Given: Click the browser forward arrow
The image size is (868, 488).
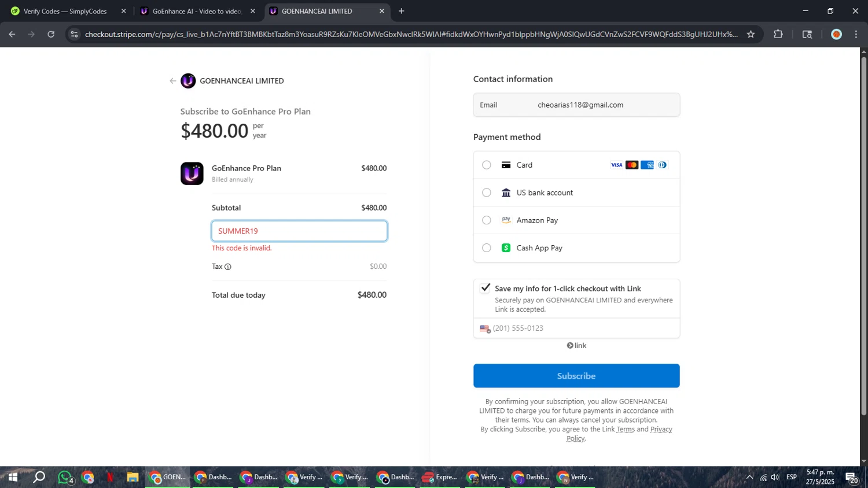Looking at the screenshot, I should tap(31, 34).
